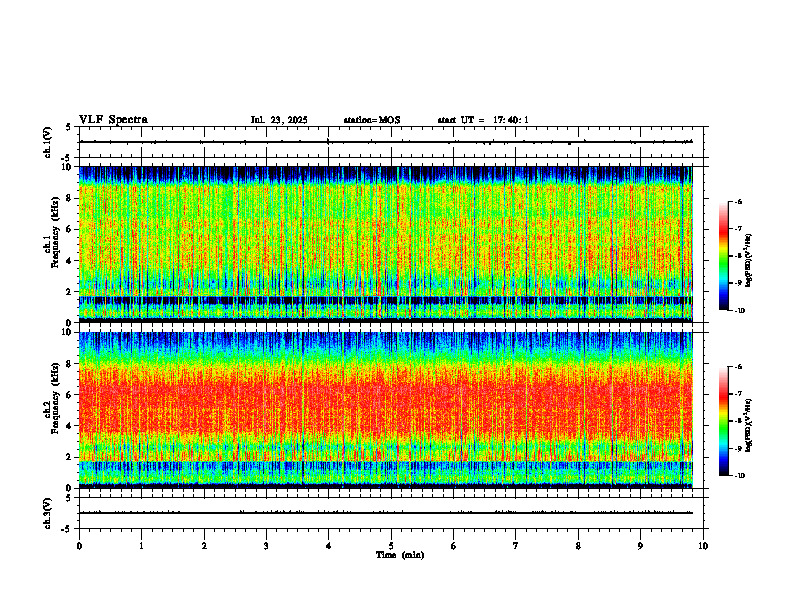Image resolution: width=792 pixels, height=612 pixels.
Task: Click the "-6" label on ch.1 color bar
Action: click(738, 202)
